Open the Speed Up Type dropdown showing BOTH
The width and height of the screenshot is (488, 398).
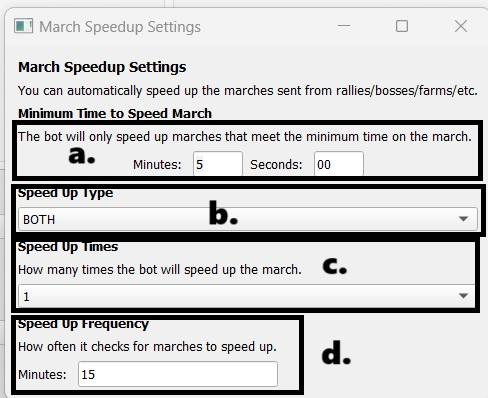pyautogui.click(x=248, y=219)
